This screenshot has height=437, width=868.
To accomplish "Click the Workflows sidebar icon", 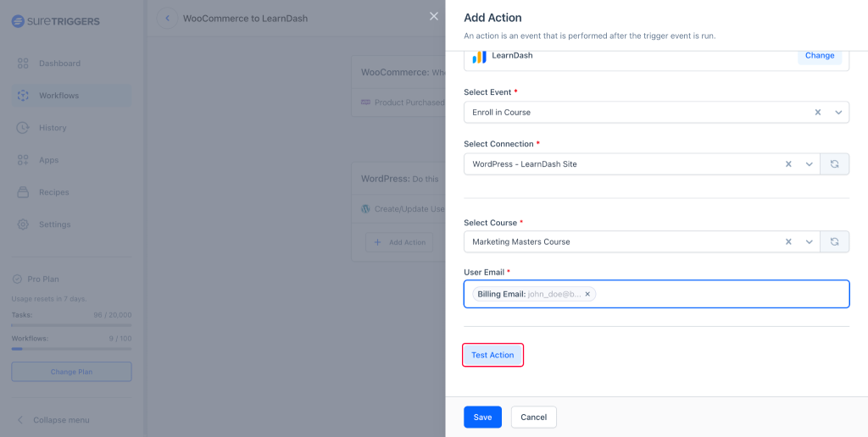I will pos(23,95).
